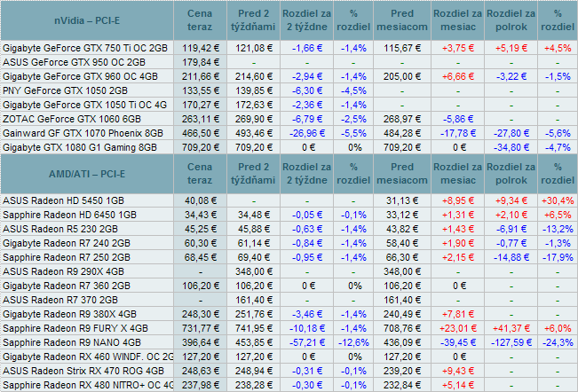Select "ASUS Radeon R7 370 2GB" name
The height and width of the screenshot is (392, 578).
[60, 300]
